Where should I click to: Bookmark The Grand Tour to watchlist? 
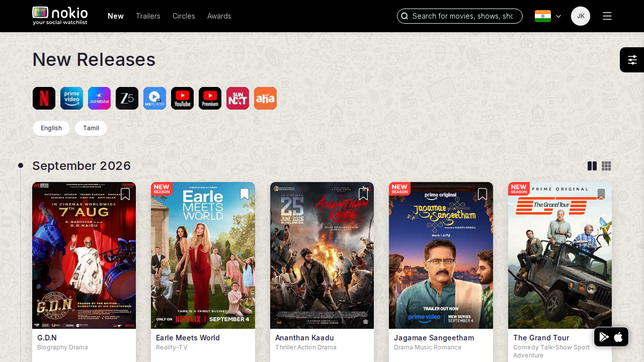pyautogui.click(x=601, y=194)
